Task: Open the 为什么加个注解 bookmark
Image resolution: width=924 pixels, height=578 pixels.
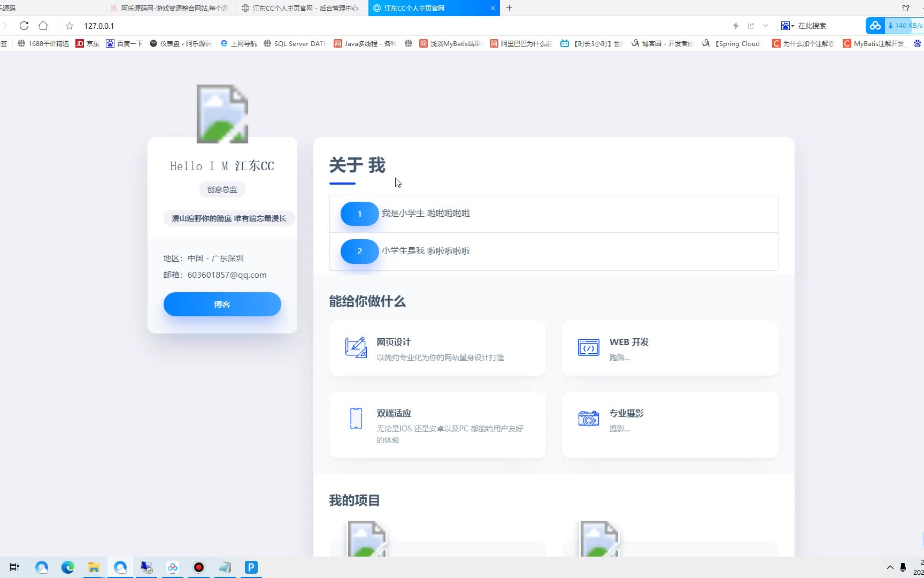Action: coord(804,43)
